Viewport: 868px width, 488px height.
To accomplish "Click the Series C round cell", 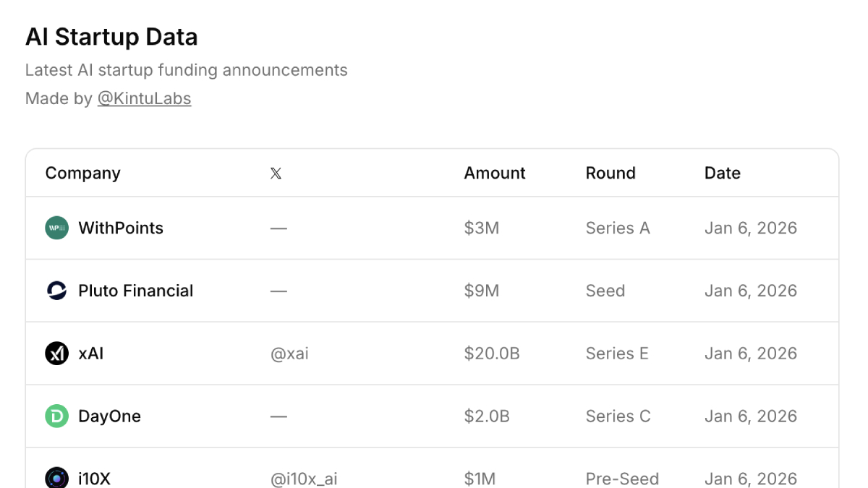I will pyautogui.click(x=618, y=416).
